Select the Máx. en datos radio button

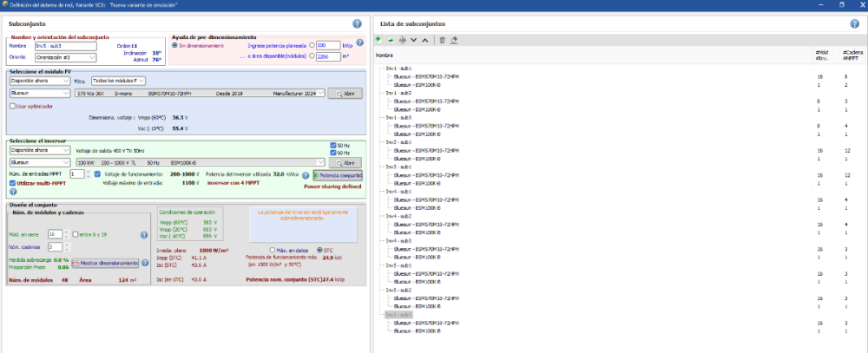pos(273,250)
